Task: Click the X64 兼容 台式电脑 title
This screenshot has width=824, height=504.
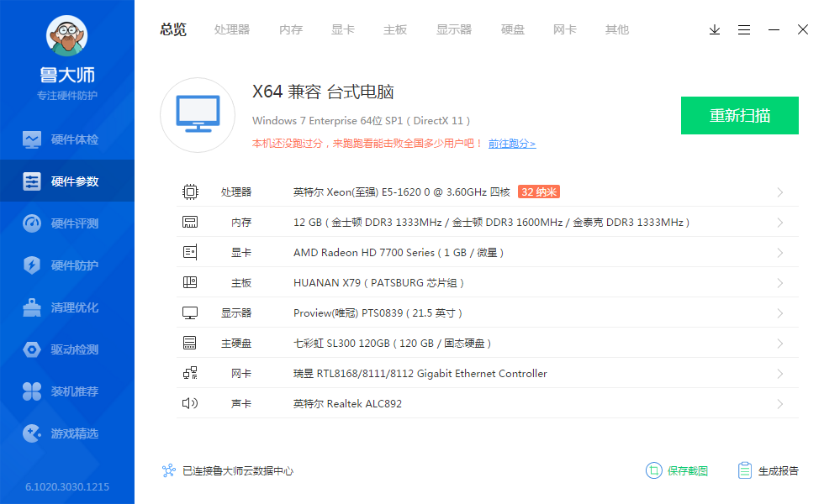Action: pos(323,92)
